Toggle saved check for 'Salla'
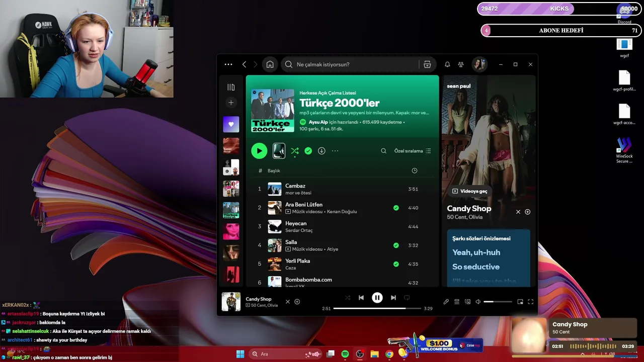The width and height of the screenshot is (644, 362). coord(396,245)
